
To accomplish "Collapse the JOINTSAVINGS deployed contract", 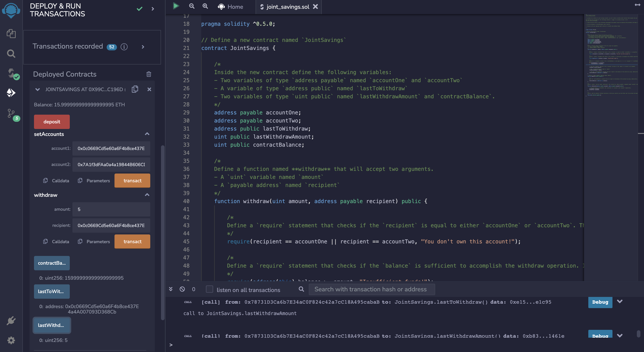I will [x=37, y=89].
